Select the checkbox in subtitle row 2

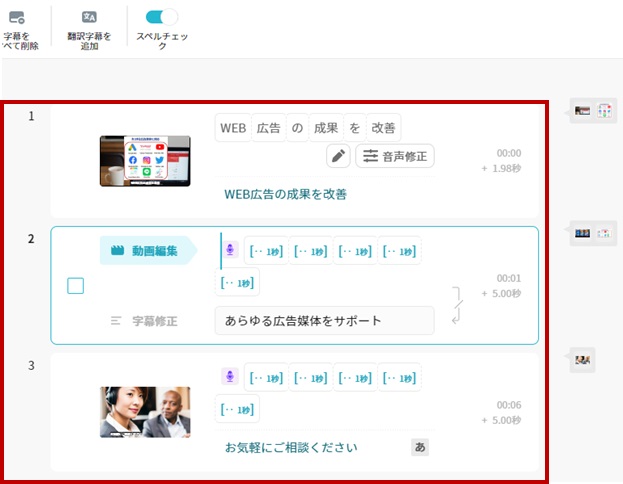[x=76, y=286]
